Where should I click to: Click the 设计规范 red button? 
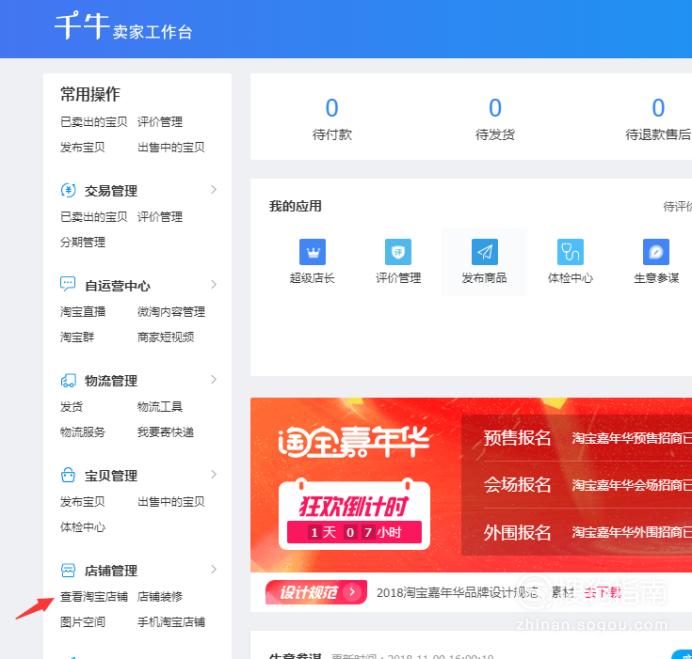point(316,592)
